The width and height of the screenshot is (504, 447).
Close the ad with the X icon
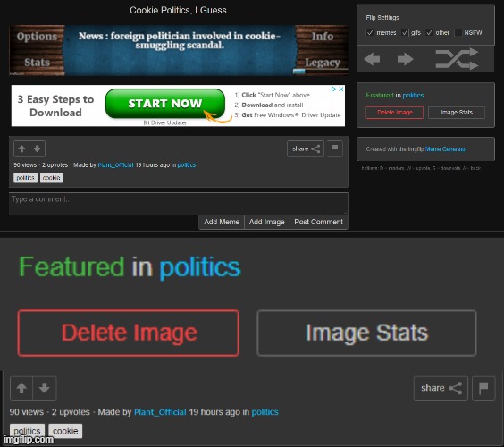click(x=341, y=89)
